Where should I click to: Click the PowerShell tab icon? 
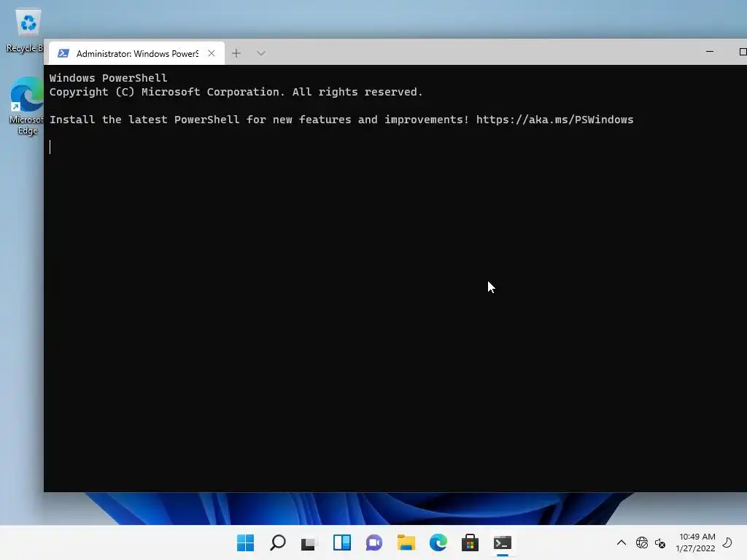pos(63,53)
